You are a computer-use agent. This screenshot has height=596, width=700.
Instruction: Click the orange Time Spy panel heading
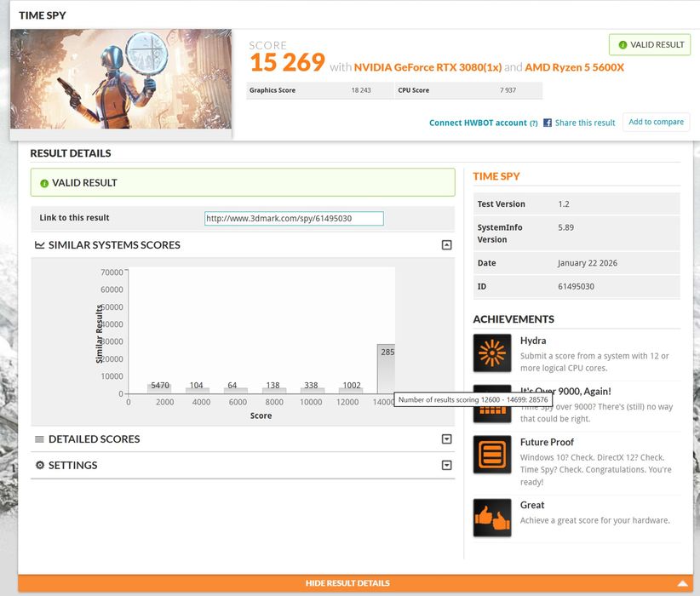coord(496,176)
